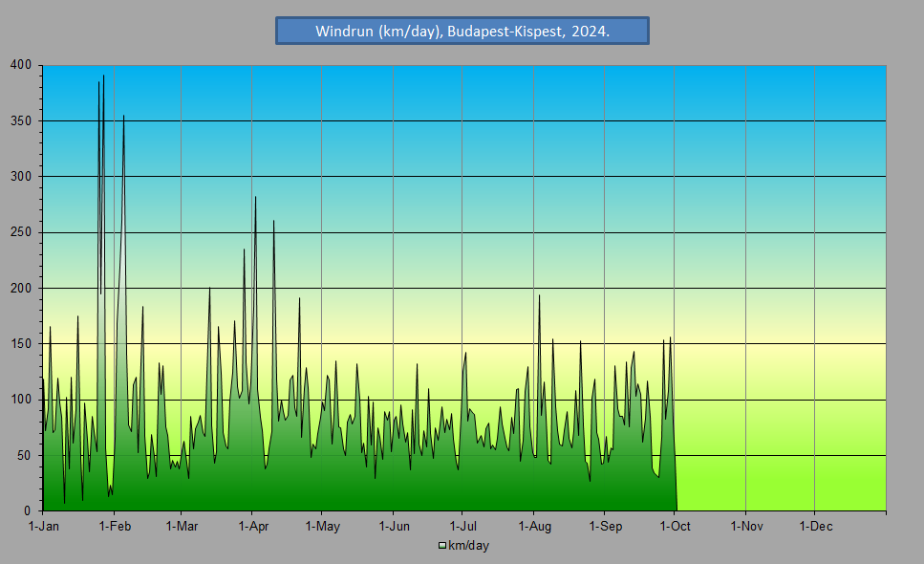This screenshot has height=564, width=924.
Task: Click the km/day legend color swatch
Action: coord(441,546)
